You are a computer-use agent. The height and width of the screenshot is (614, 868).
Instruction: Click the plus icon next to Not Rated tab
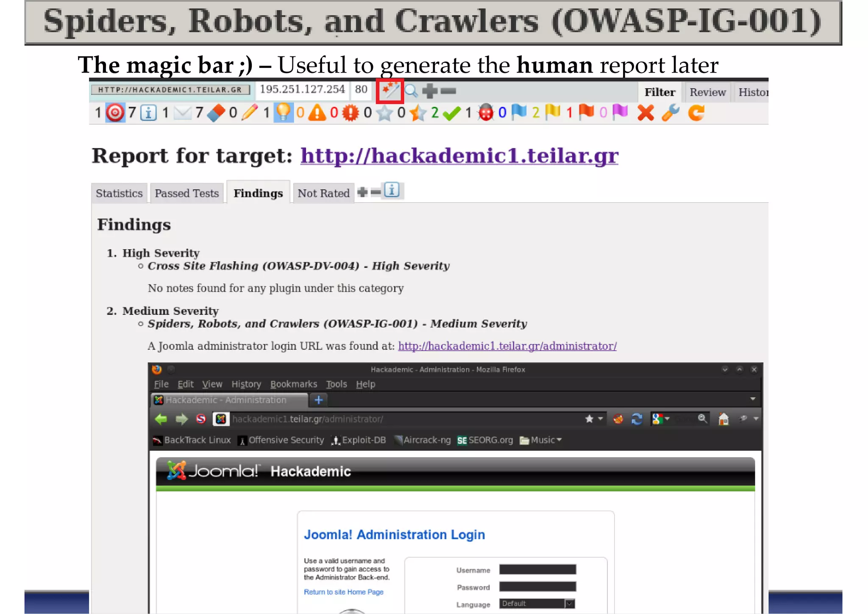click(362, 192)
